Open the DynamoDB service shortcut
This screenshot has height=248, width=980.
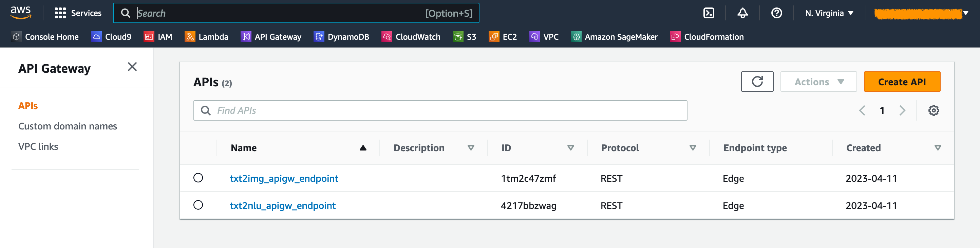(341, 37)
